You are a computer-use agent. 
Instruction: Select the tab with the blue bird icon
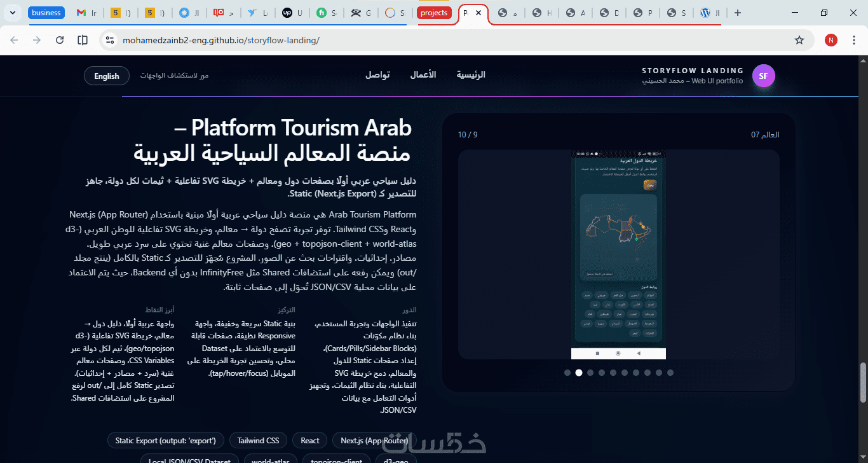[257, 13]
